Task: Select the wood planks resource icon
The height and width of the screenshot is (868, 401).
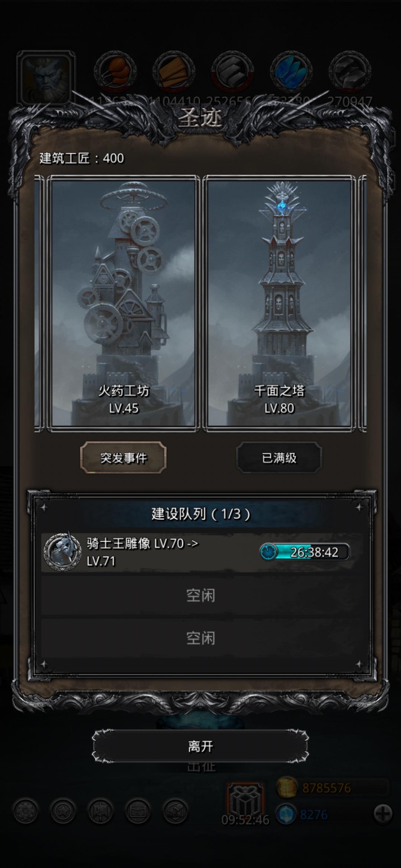Action: [174, 71]
